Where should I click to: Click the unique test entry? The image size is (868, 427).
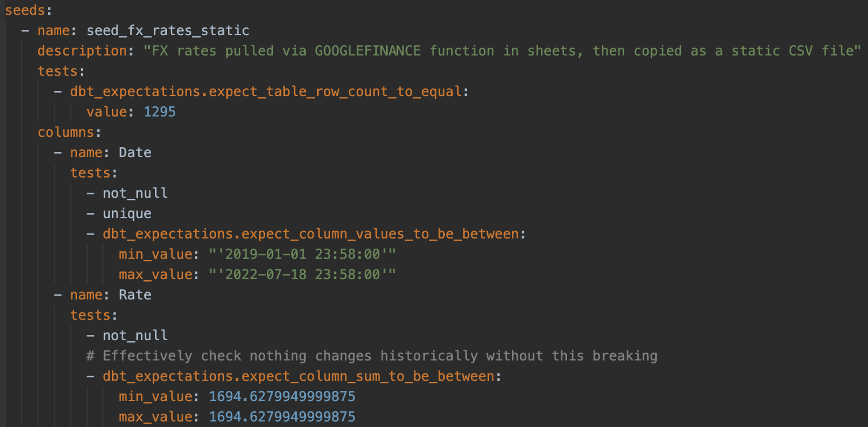pyautogui.click(x=127, y=213)
